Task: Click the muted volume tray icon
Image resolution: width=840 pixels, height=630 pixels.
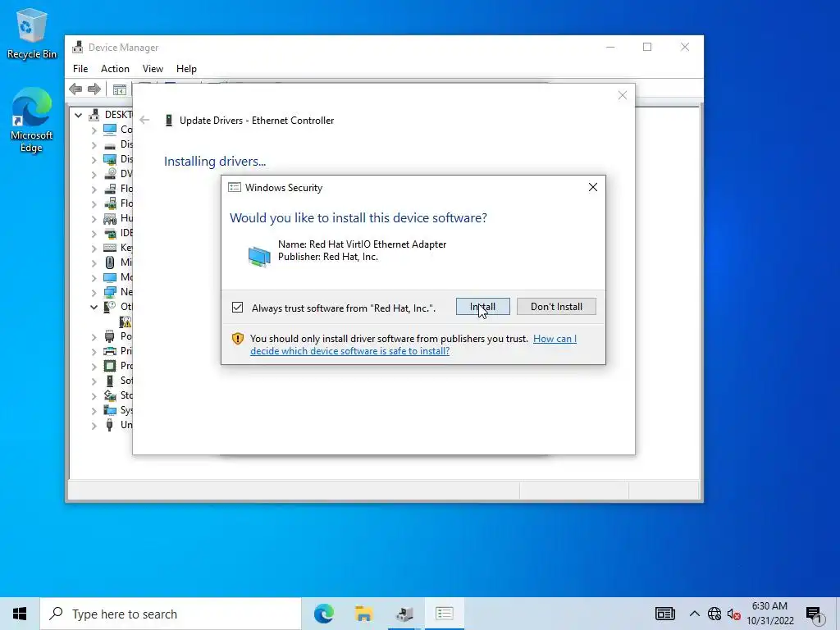Action: click(x=733, y=614)
